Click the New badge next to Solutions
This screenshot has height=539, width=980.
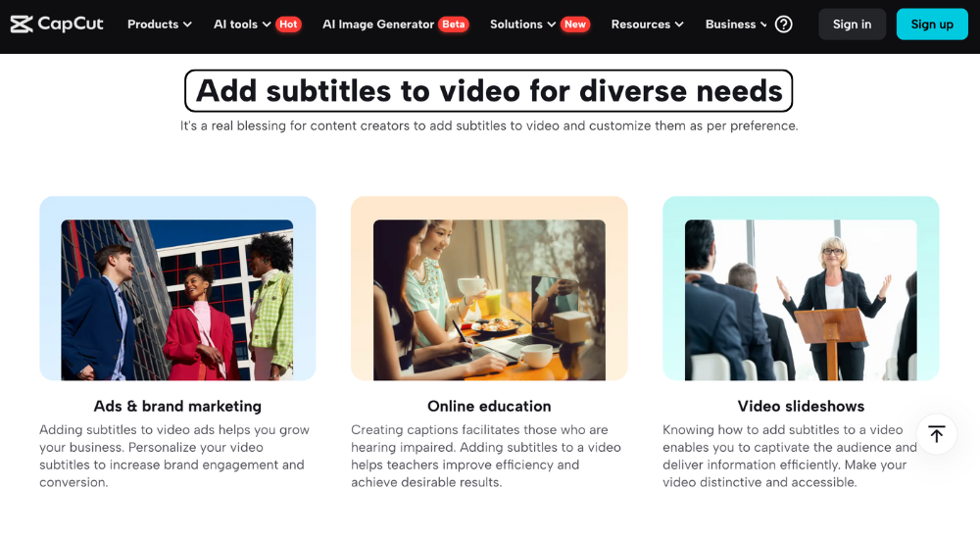575,24
